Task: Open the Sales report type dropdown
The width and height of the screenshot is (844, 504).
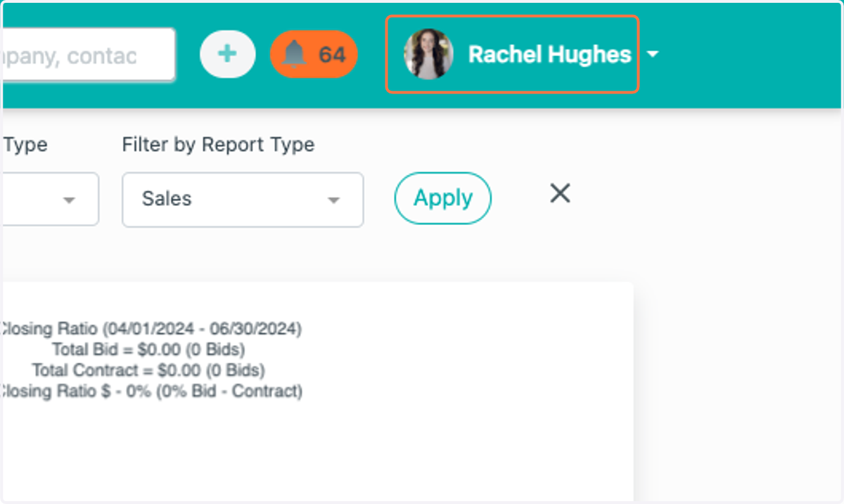Action: click(x=243, y=200)
